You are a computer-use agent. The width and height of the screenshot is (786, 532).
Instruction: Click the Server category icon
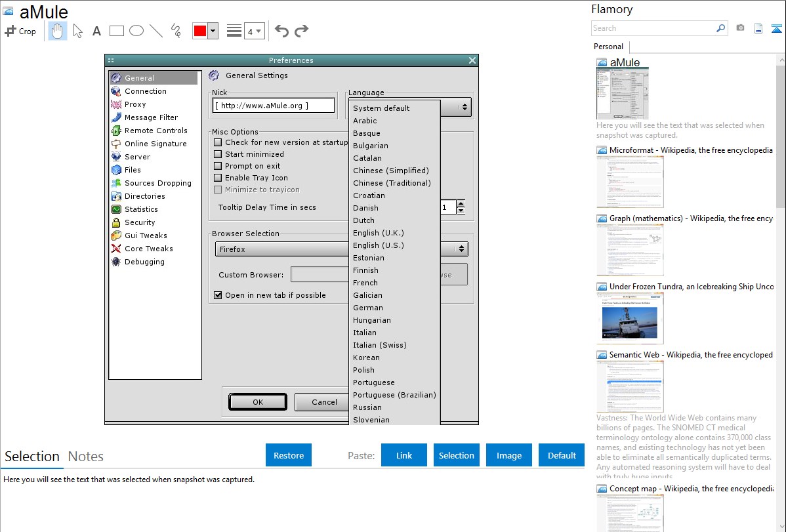pos(115,156)
